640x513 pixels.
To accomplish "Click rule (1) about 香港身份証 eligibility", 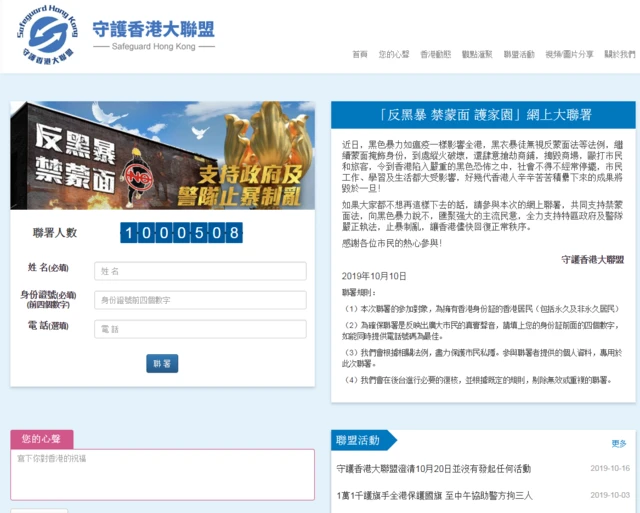I will 482,309.
